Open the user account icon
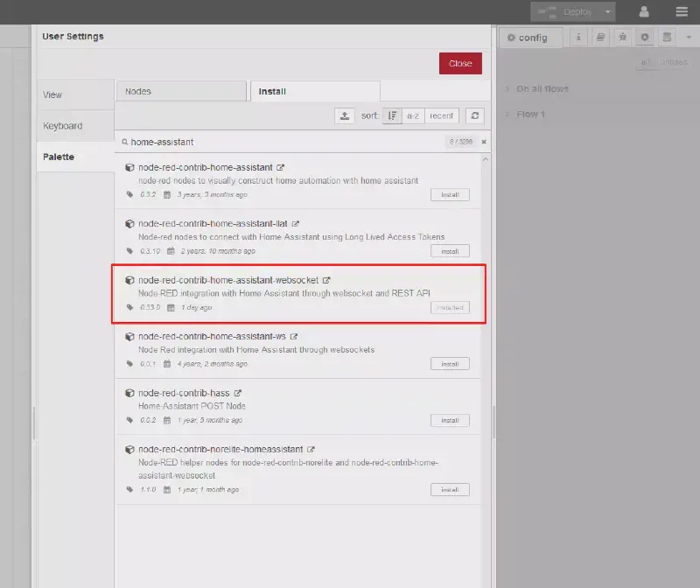This screenshot has height=588, width=700. pyautogui.click(x=644, y=11)
